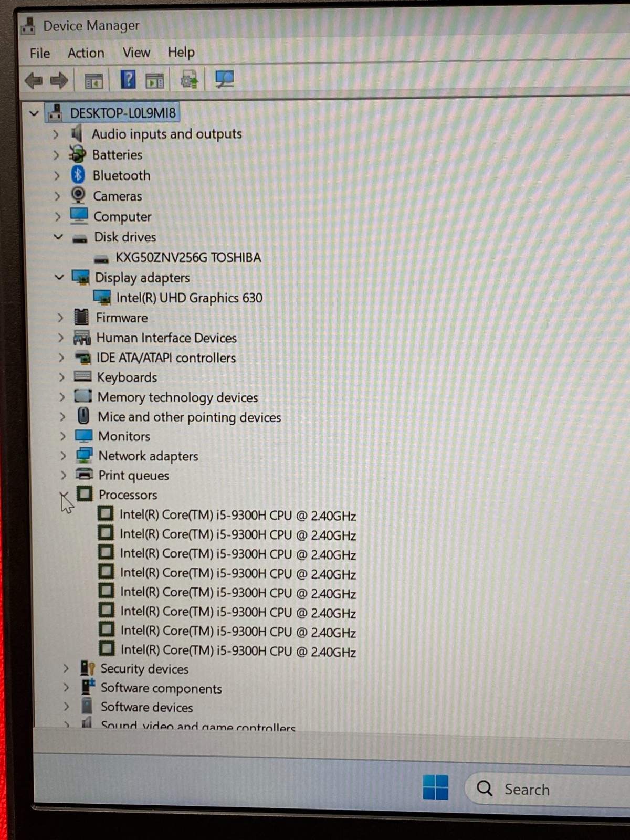
Task: Click Memory technology devices icon
Action: pos(83,396)
